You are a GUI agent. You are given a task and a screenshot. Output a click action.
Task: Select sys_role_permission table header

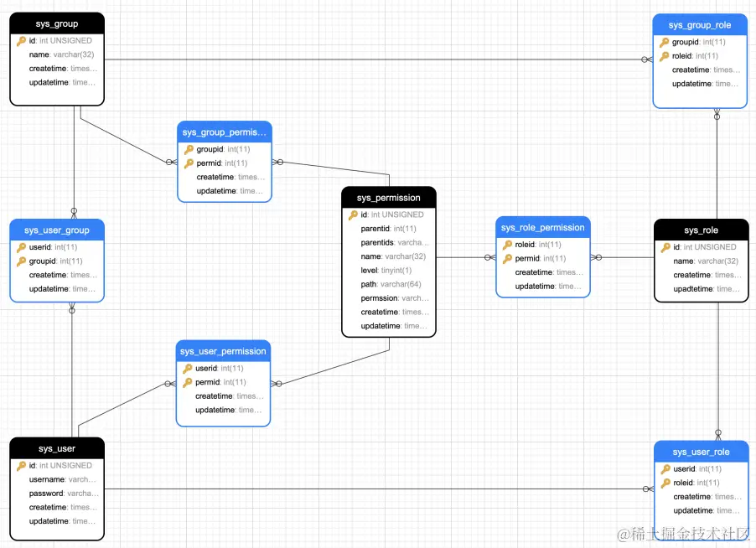(543, 227)
